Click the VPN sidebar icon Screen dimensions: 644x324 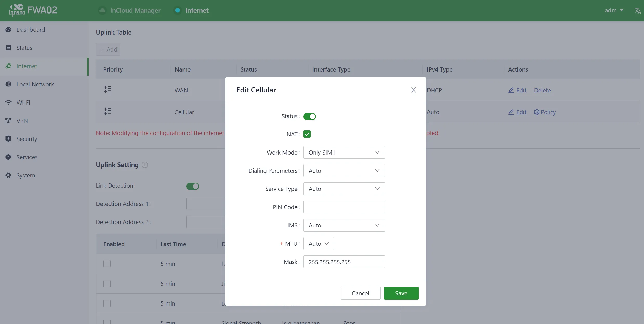8,120
